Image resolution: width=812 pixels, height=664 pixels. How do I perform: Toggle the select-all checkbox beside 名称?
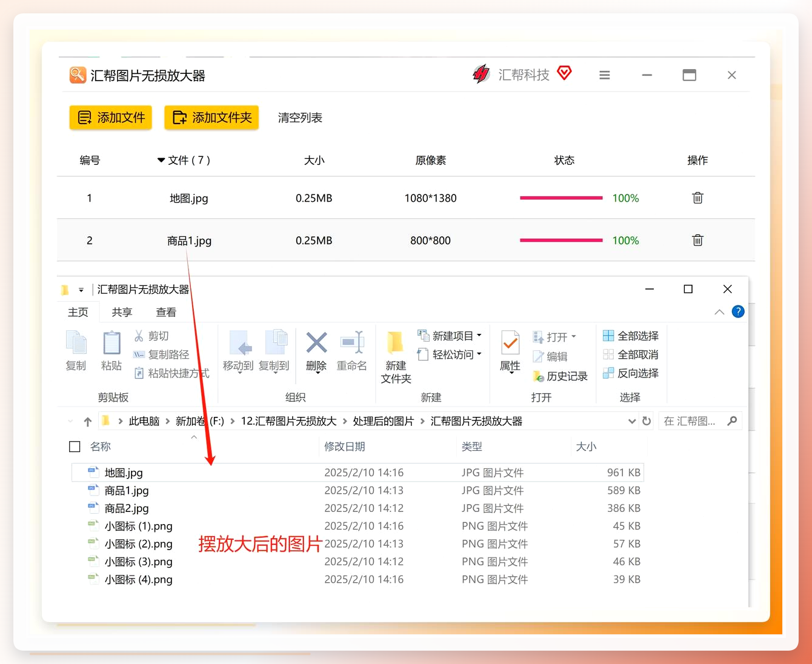coord(75,447)
